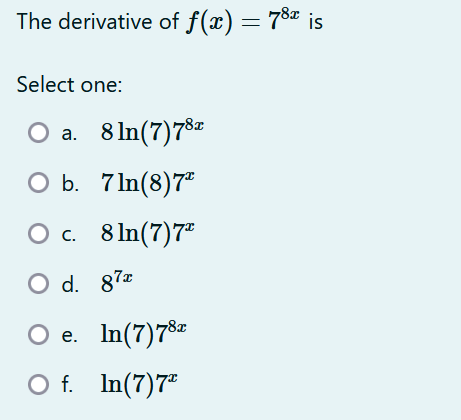Select radio button for option a
Image resolution: width=461 pixels, height=420 pixels.
pyautogui.click(x=38, y=133)
